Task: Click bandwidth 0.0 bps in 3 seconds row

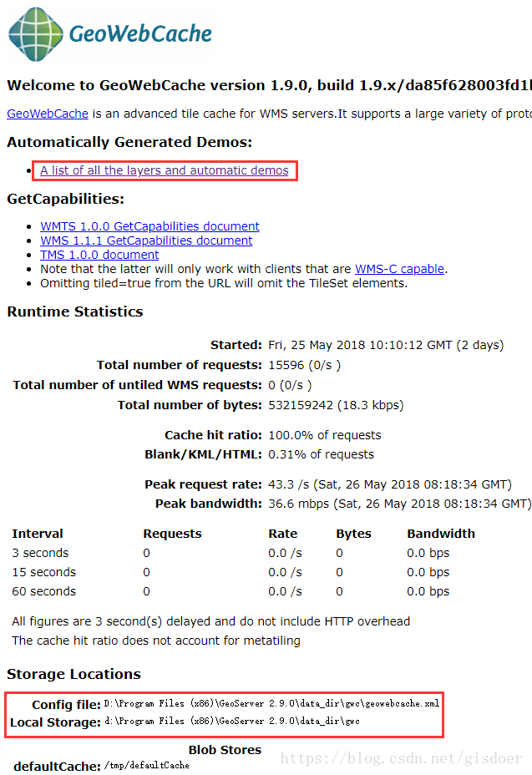Action: point(428,553)
